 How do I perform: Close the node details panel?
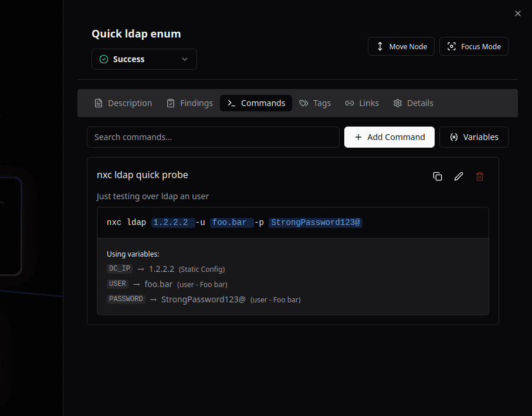[517, 13]
